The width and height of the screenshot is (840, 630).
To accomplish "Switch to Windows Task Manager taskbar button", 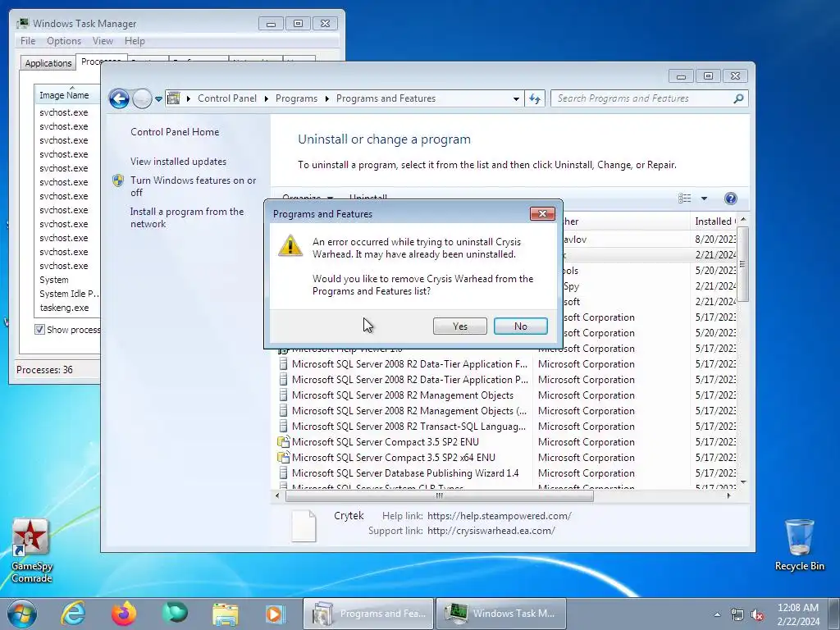I will click(x=501, y=614).
